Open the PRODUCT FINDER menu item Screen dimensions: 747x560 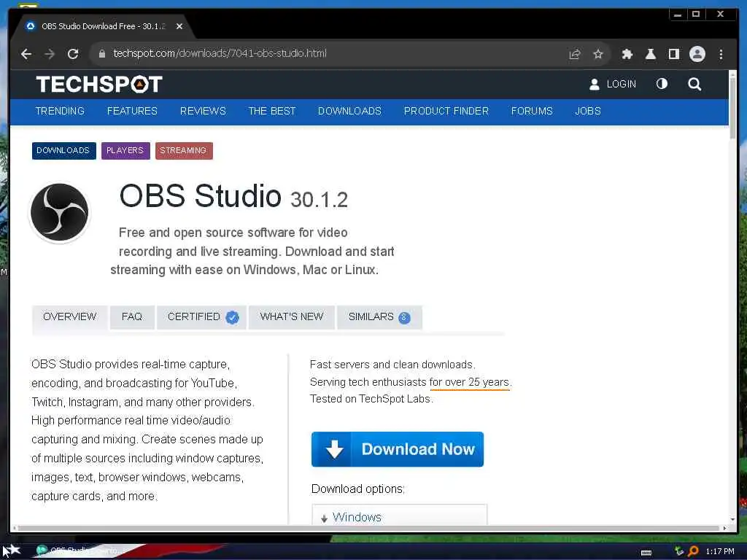click(446, 111)
